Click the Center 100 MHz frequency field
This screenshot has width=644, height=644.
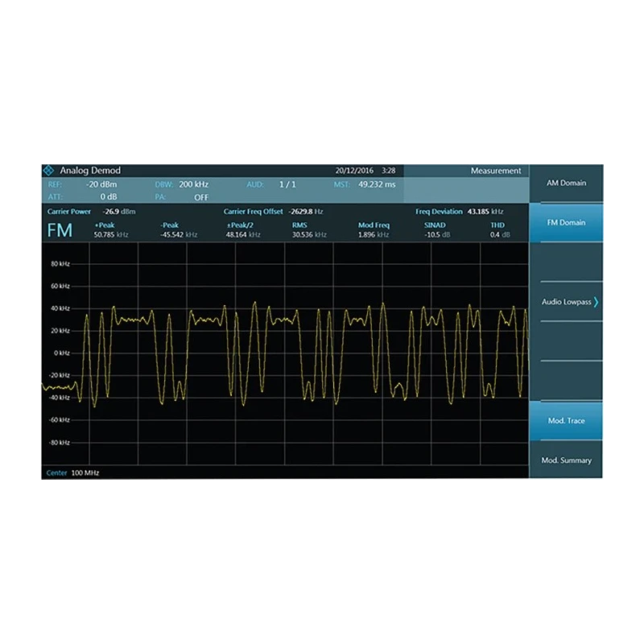[72, 473]
